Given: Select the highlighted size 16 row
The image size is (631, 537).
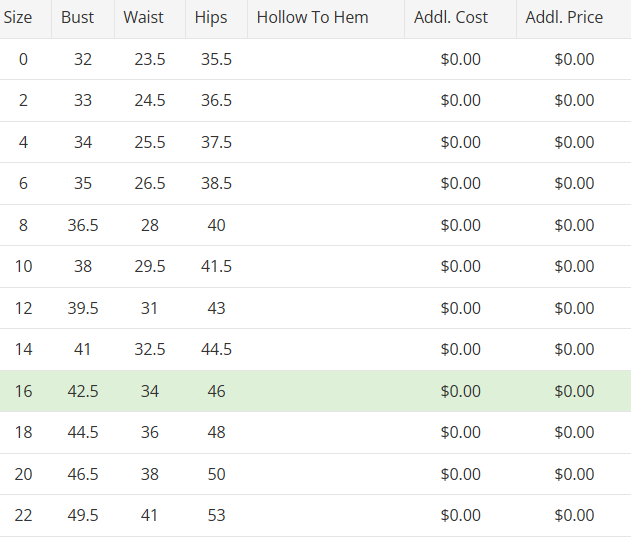Looking at the screenshot, I should click(x=315, y=391).
